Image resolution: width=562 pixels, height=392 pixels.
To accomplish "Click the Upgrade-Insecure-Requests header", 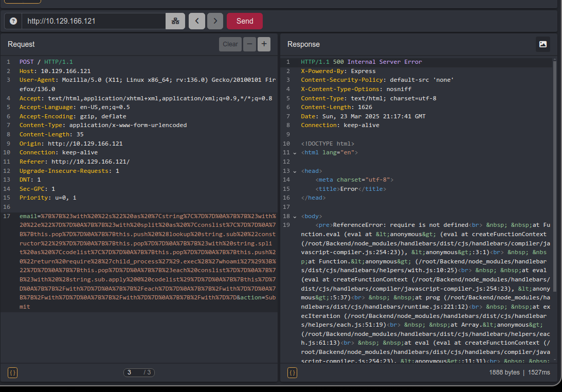I will click(x=69, y=171).
